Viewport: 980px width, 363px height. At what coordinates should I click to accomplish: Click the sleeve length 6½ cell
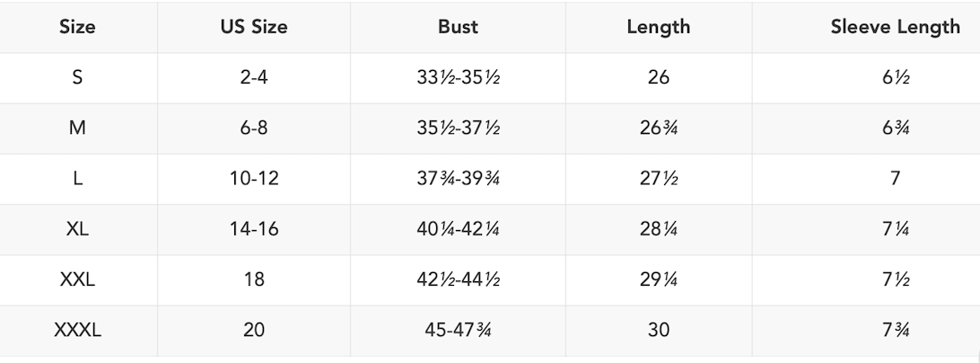coord(895,77)
